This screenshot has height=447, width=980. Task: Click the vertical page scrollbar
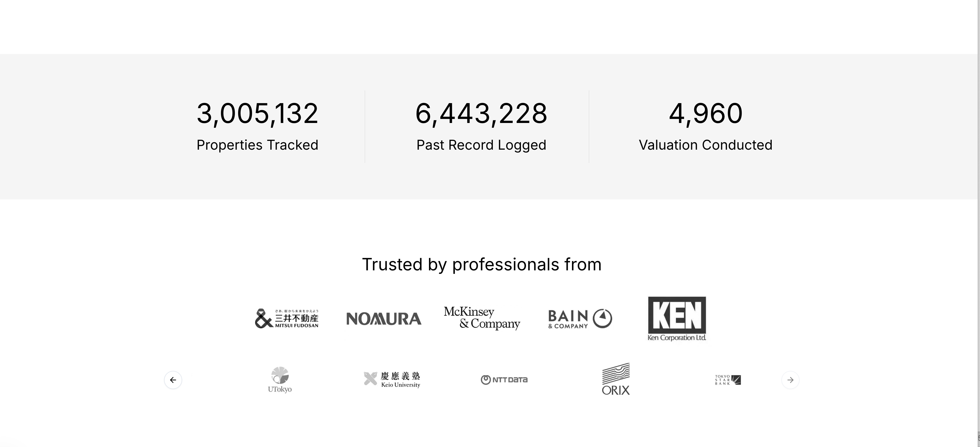point(979,223)
